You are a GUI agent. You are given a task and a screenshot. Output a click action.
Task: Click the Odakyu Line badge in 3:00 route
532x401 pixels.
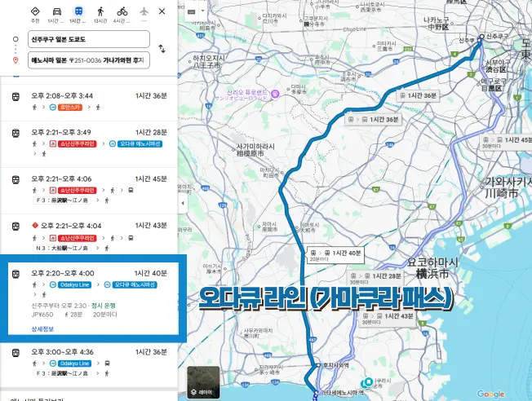[74, 364]
